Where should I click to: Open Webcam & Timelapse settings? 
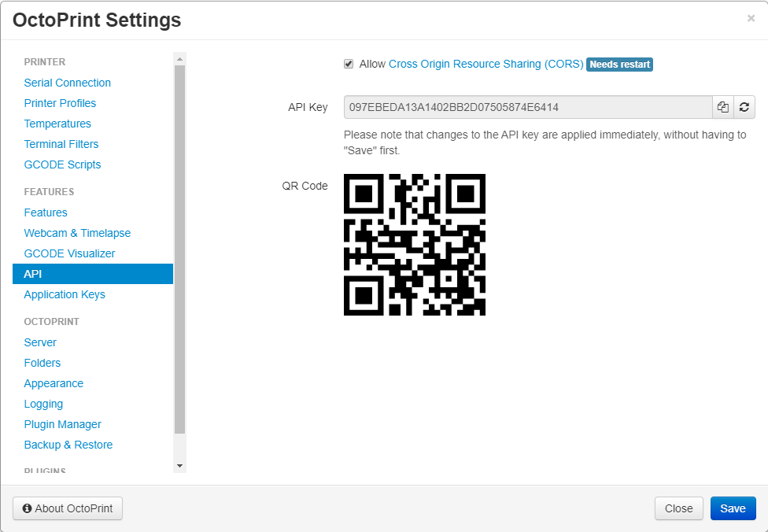point(77,233)
